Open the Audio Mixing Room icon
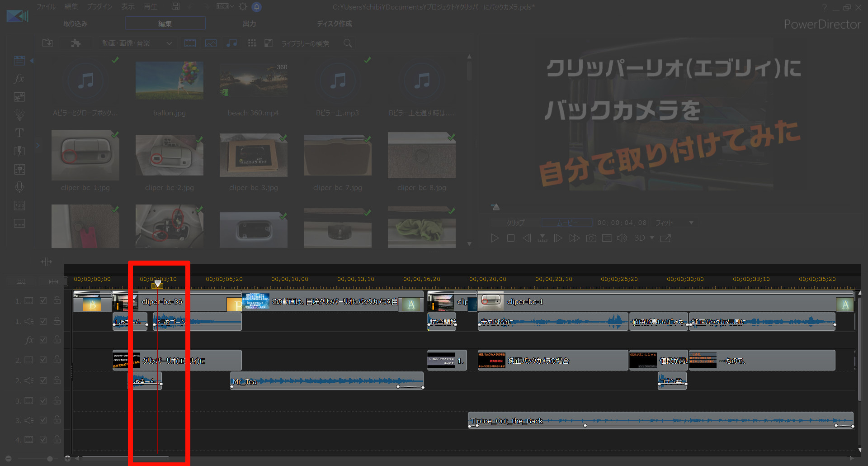The image size is (868, 466). [x=19, y=169]
